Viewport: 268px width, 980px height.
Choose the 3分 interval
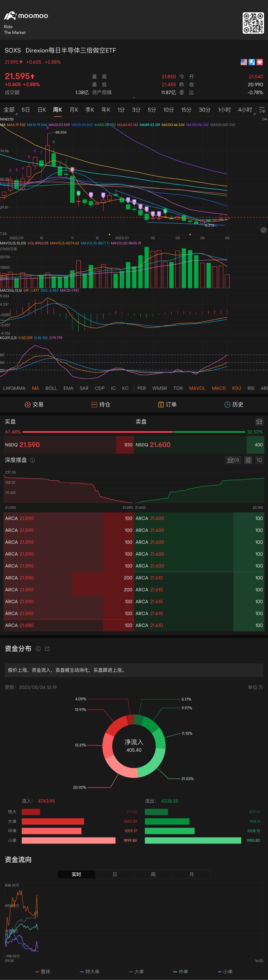(x=136, y=109)
